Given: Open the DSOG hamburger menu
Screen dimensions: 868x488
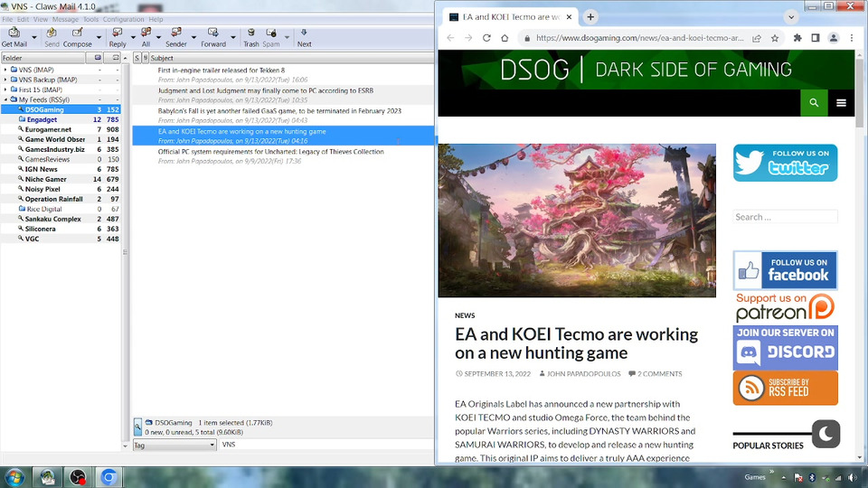Looking at the screenshot, I should pyautogui.click(x=841, y=102).
